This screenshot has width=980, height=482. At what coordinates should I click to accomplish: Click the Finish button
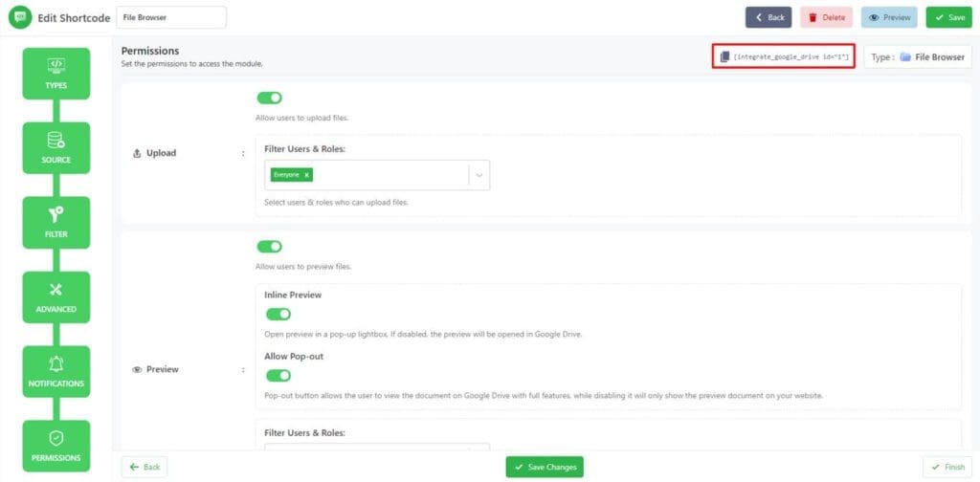pyautogui.click(x=947, y=467)
